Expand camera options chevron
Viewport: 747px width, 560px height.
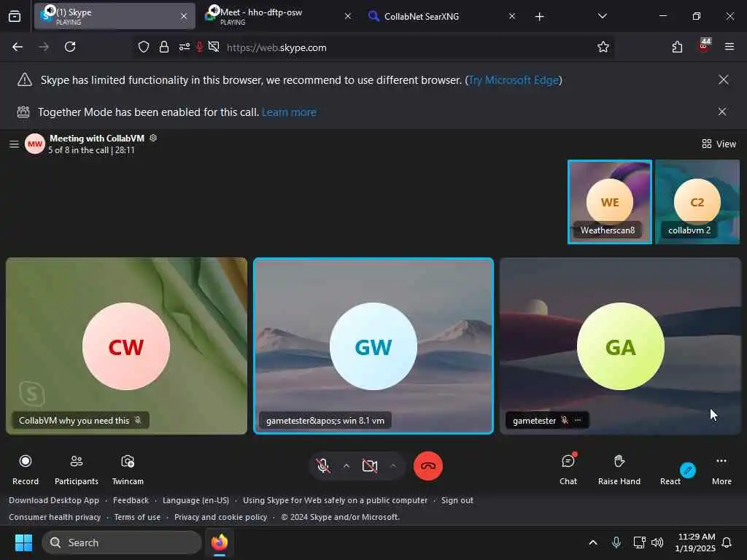pos(392,466)
